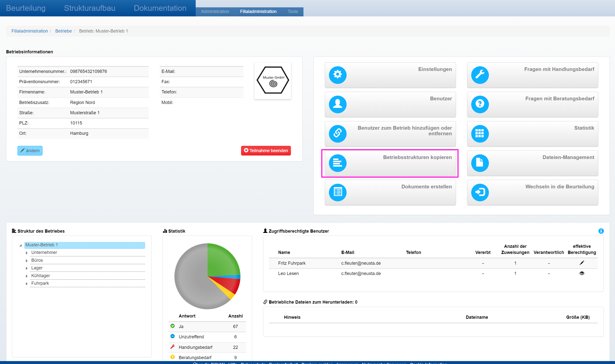Viewport: 615px width, 364px height.
Task: Go to Betriebe via breadcrumb
Action: pyautogui.click(x=63, y=31)
